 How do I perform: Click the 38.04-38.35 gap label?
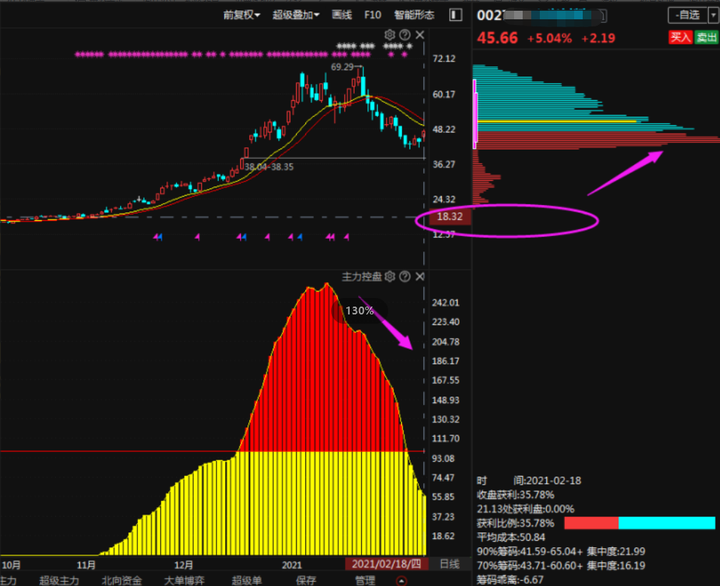coord(269,167)
